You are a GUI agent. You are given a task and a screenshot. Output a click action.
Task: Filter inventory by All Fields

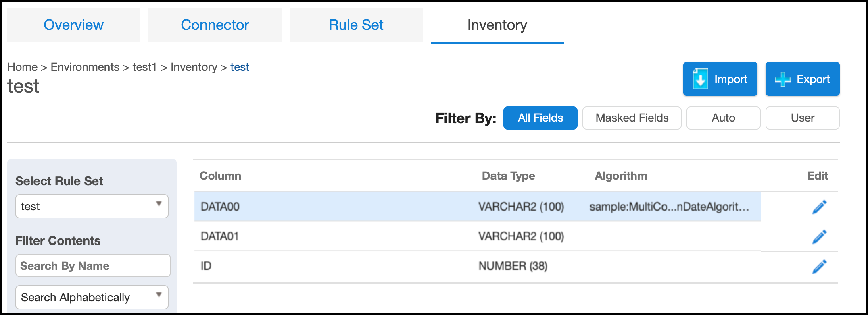tap(540, 118)
